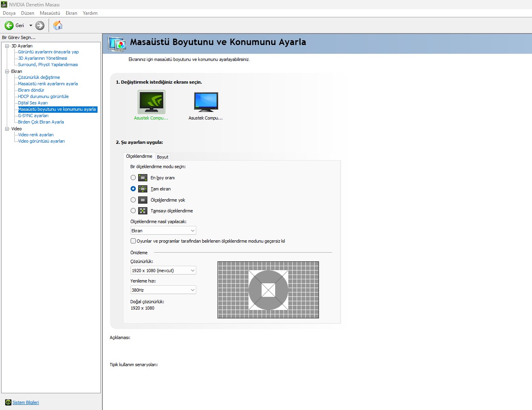Screen dimensions: 532x410
Task: Open the Yenileme hızı 380Hz dropdown
Action: tap(163, 290)
